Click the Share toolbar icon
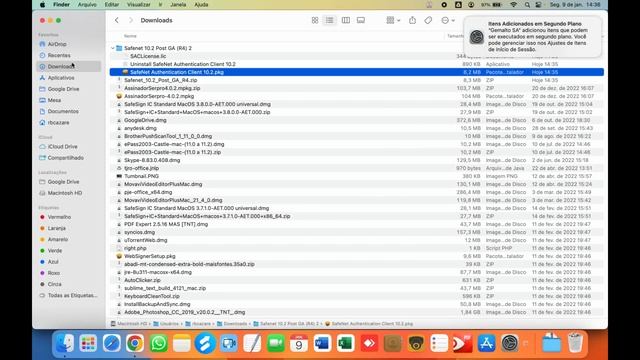The width and height of the screenshot is (640, 360). point(412,20)
